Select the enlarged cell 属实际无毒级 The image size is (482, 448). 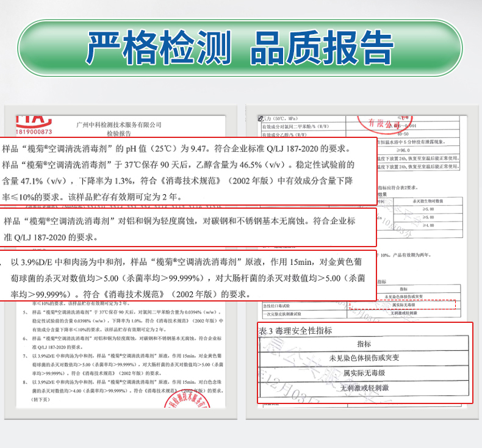point(364,373)
